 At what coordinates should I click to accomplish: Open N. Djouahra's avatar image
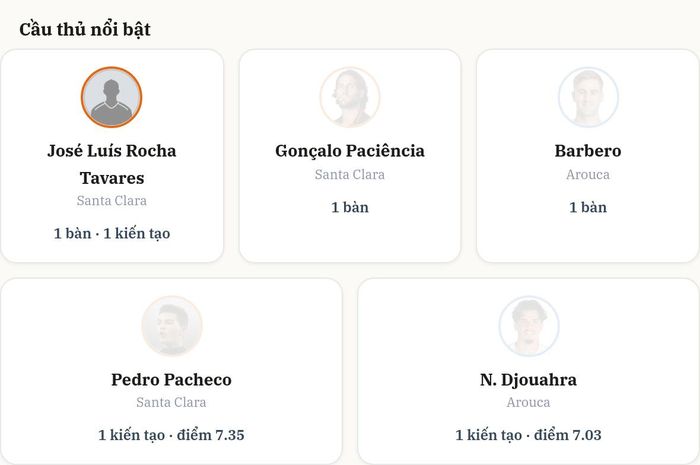(x=529, y=326)
